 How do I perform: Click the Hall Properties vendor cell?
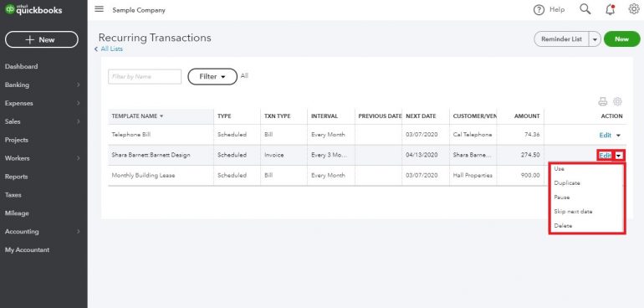click(473, 175)
